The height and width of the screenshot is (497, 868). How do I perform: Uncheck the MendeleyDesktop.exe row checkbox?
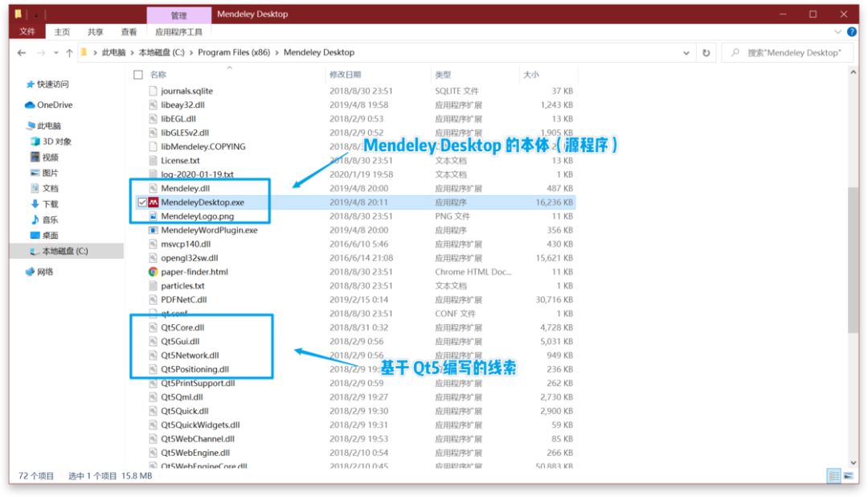142,202
